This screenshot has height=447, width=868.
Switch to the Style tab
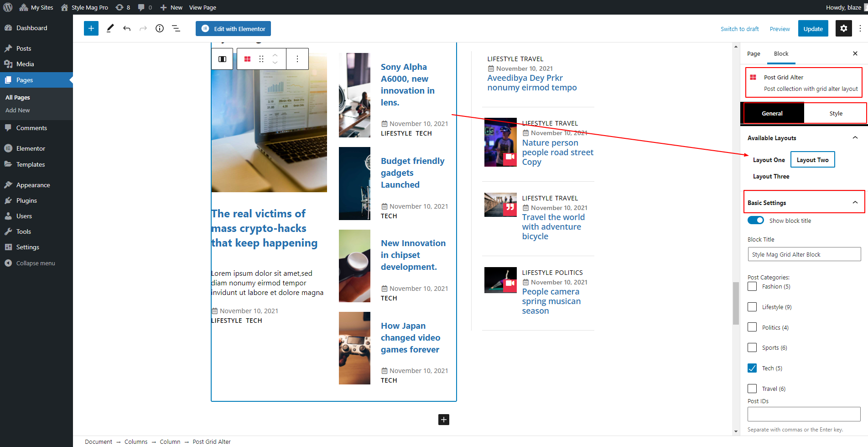836,113
